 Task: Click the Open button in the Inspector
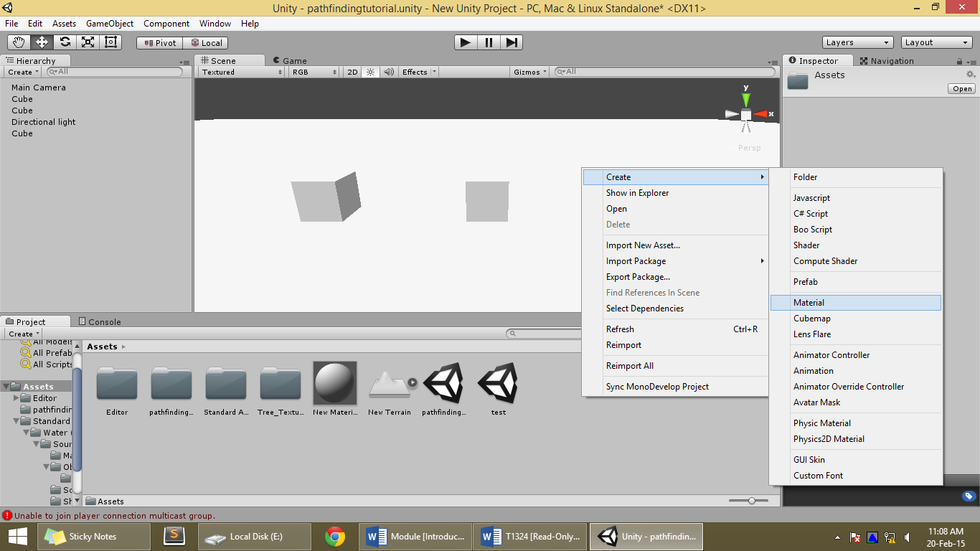961,88
